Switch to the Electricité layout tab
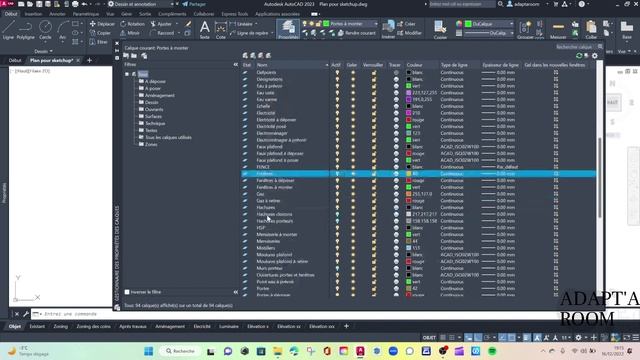 (202, 326)
